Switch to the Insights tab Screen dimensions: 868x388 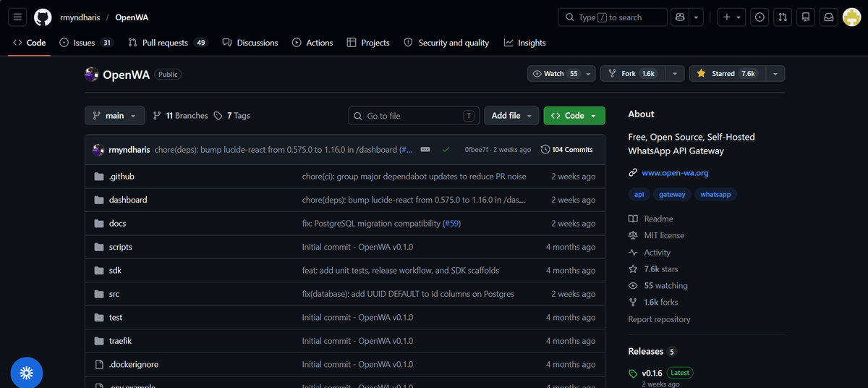[x=525, y=43]
